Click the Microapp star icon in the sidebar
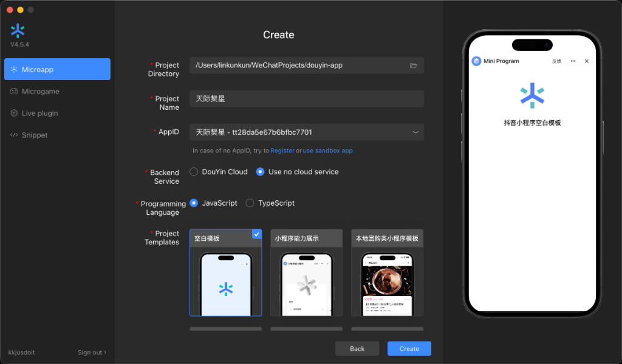Viewport: 622px width, 364px height. click(14, 69)
